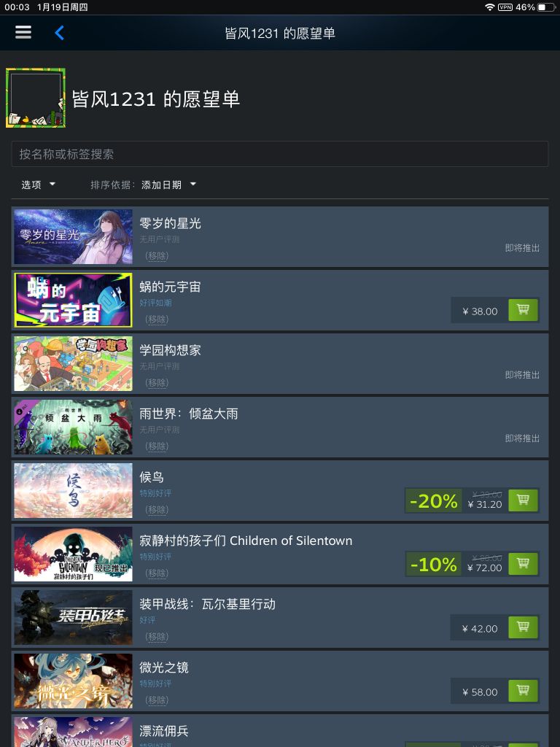Open the 候鸟 game thumbnail
This screenshot has height=747, width=560.
[x=74, y=491]
